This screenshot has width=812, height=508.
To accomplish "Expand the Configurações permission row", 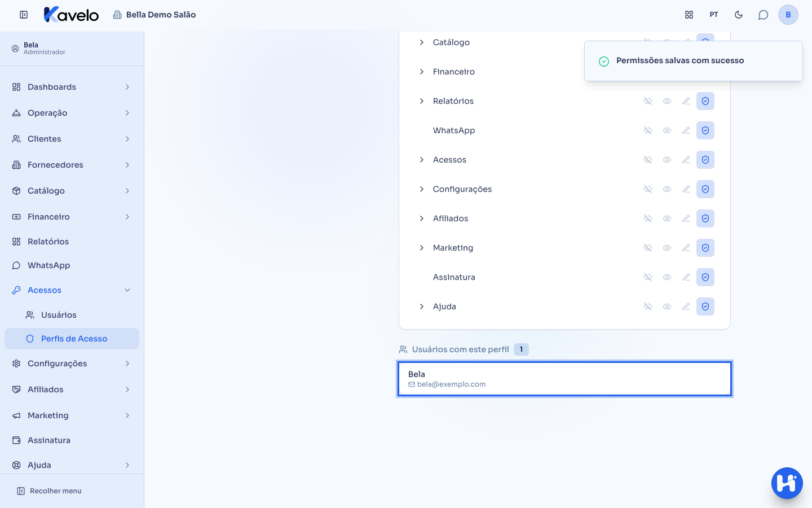I will click(422, 189).
